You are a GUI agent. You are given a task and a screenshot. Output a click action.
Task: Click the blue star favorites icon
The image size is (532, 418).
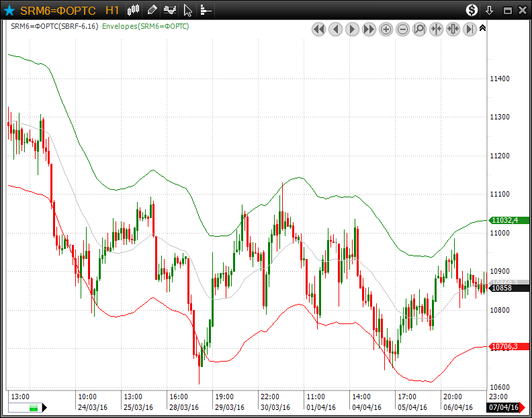point(9,10)
